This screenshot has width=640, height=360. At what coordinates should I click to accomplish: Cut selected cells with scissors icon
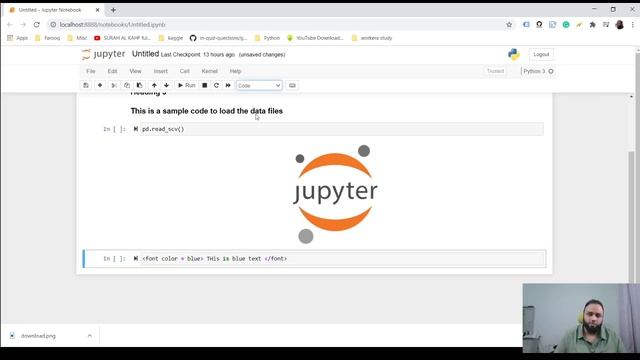114,85
